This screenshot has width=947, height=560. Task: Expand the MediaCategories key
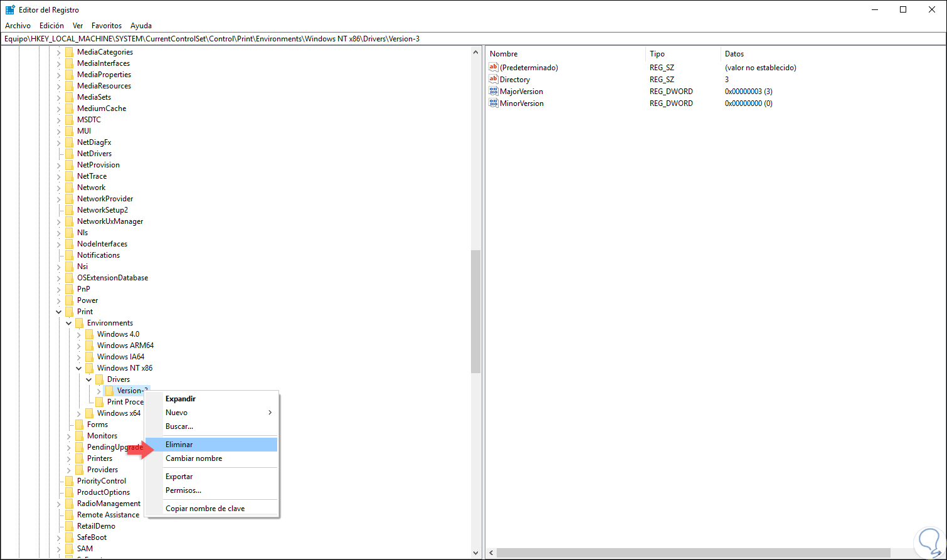(x=59, y=52)
